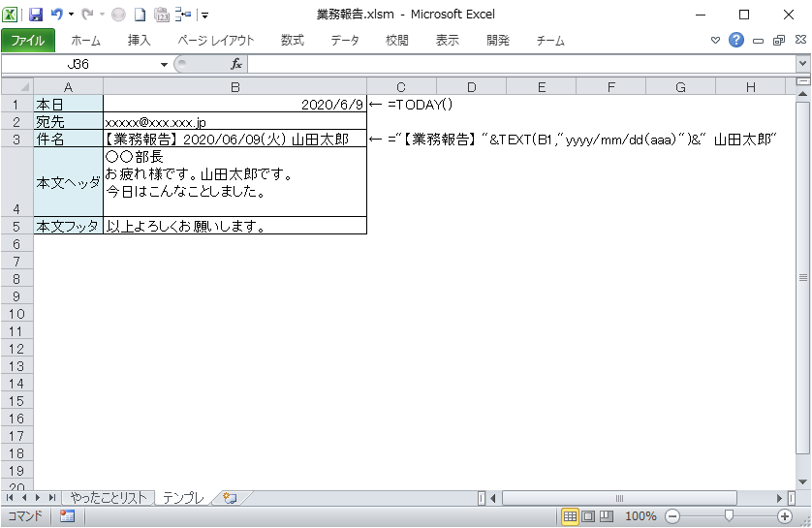Select the 件名 label cell
The height and width of the screenshot is (528, 812).
(69, 139)
